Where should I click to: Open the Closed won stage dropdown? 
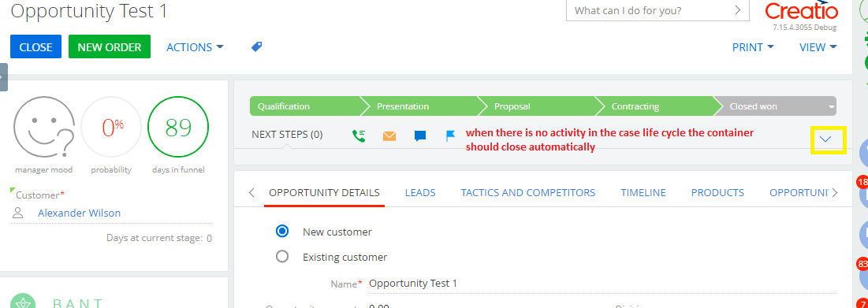tap(832, 106)
